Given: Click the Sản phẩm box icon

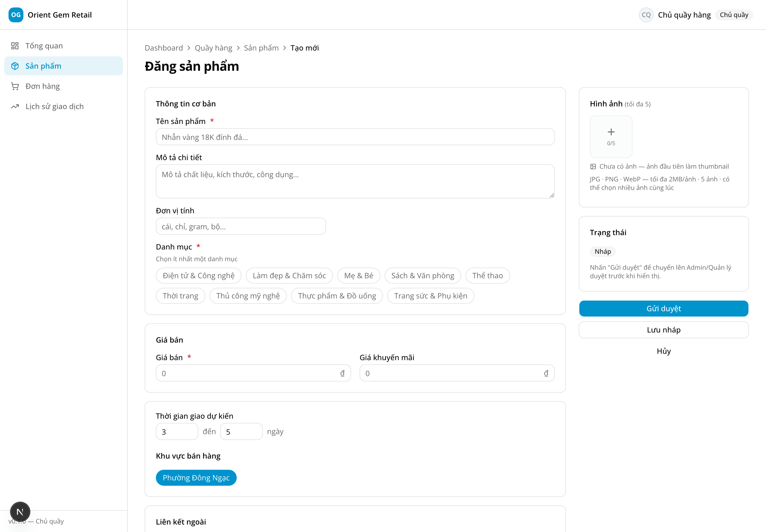Looking at the screenshot, I should (x=15, y=66).
